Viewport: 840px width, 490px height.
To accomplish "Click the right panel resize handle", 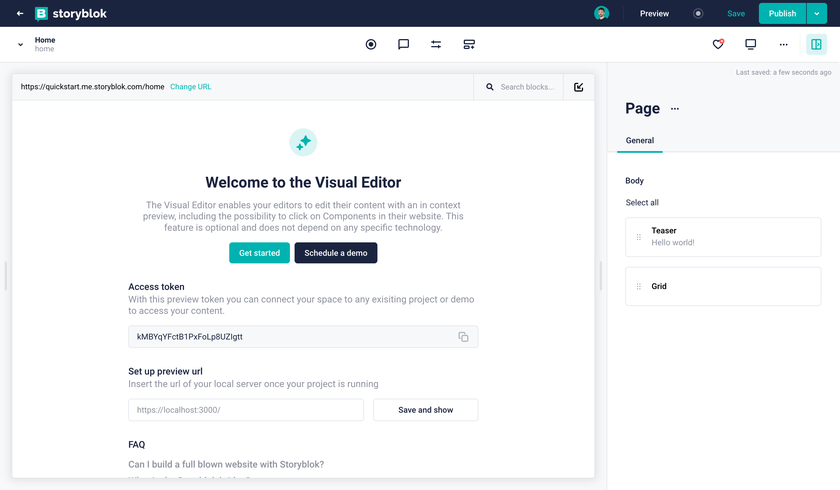I will 601,276.
